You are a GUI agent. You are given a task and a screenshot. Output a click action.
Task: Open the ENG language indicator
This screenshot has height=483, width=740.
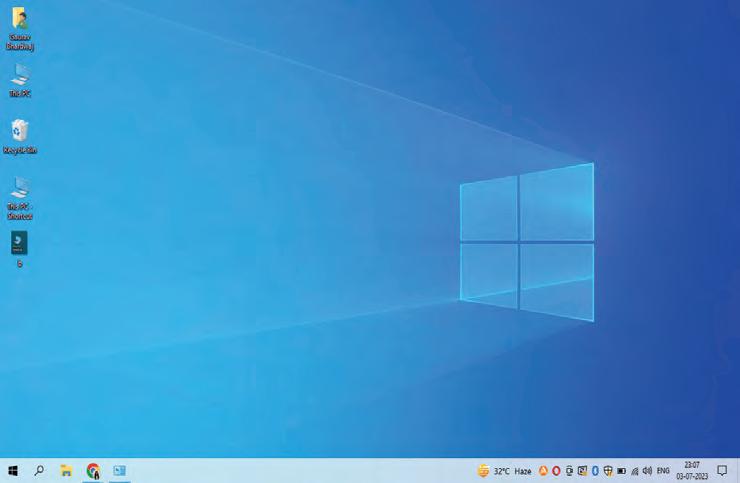(663, 471)
